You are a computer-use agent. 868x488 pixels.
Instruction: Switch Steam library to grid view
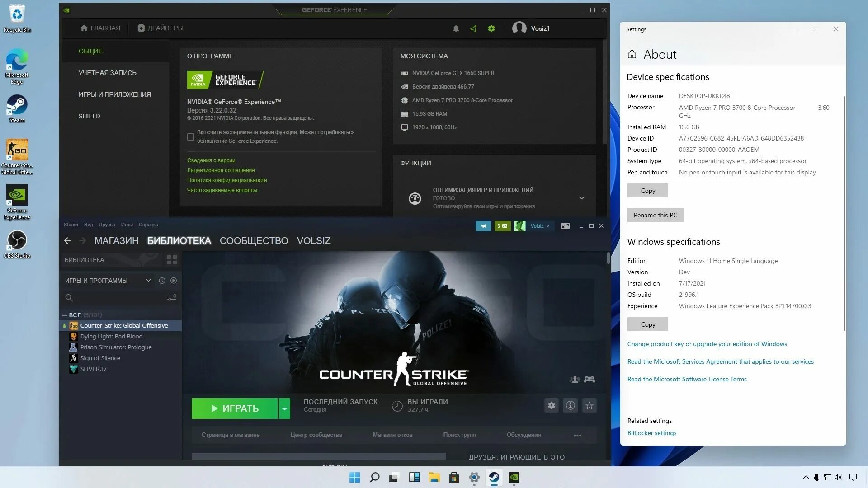click(172, 260)
